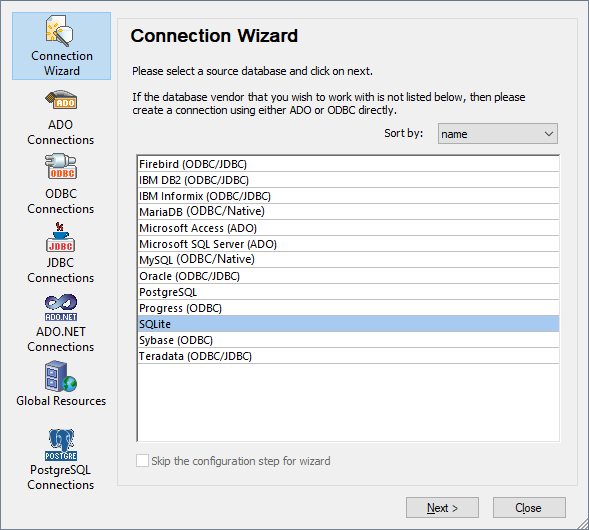
Task: Select the PostgreSQL list entry
Action: [x=348, y=292]
